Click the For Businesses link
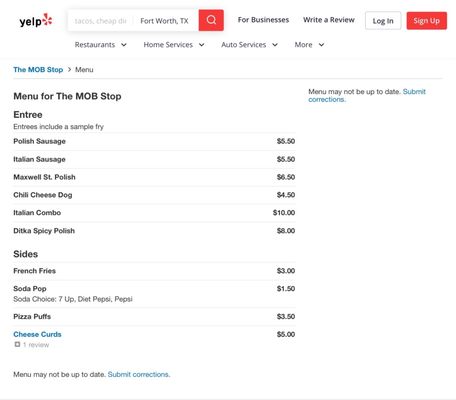 (x=263, y=20)
